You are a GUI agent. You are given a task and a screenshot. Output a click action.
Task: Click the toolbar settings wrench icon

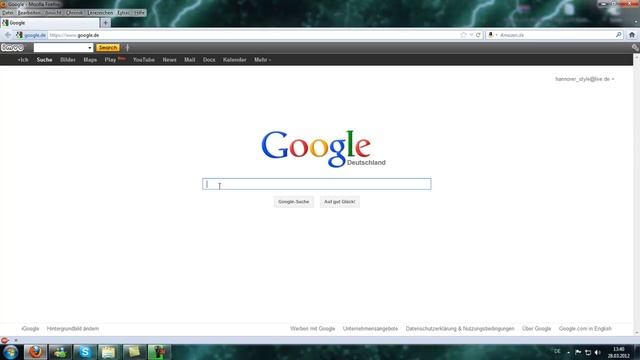tap(635, 48)
